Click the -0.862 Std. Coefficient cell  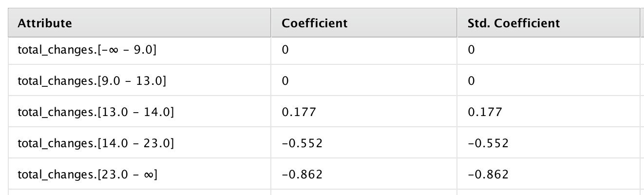pos(549,174)
